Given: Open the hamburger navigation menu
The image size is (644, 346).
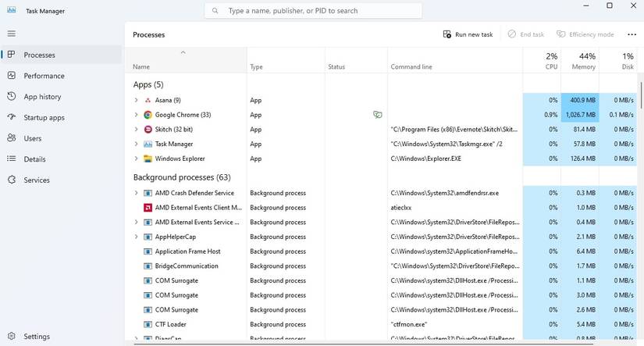Looking at the screenshot, I should pos(11,34).
